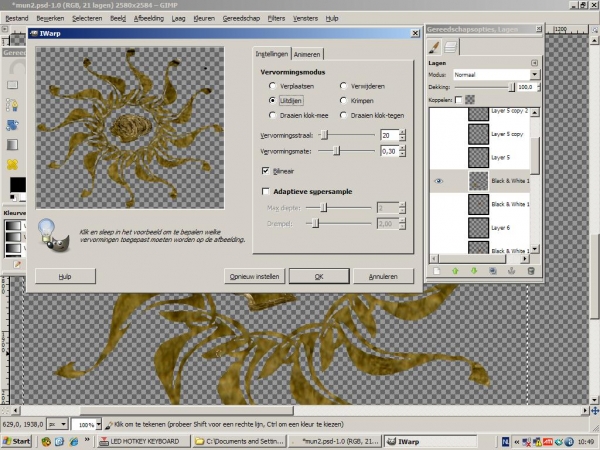
Task: Anchor the floating layer with the anchor icon
Action: click(x=511, y=271)
